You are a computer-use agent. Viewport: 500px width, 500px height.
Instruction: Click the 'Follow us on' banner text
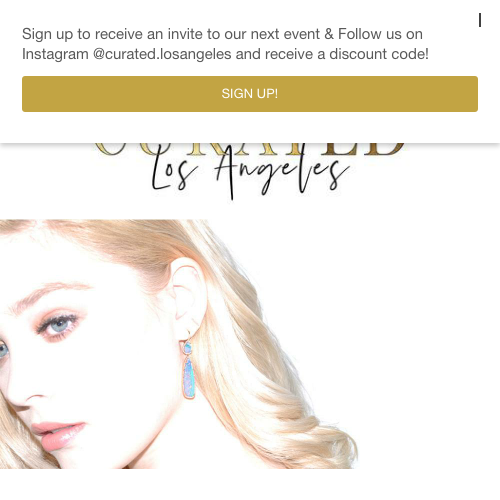(380, 34)
